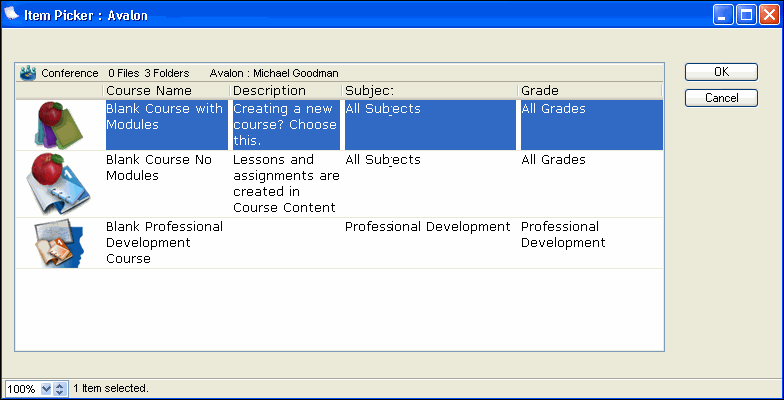Choose 'Blank Professional Development Course' name text
This screenshot has height=400, width=784.
tap(150, 242)
